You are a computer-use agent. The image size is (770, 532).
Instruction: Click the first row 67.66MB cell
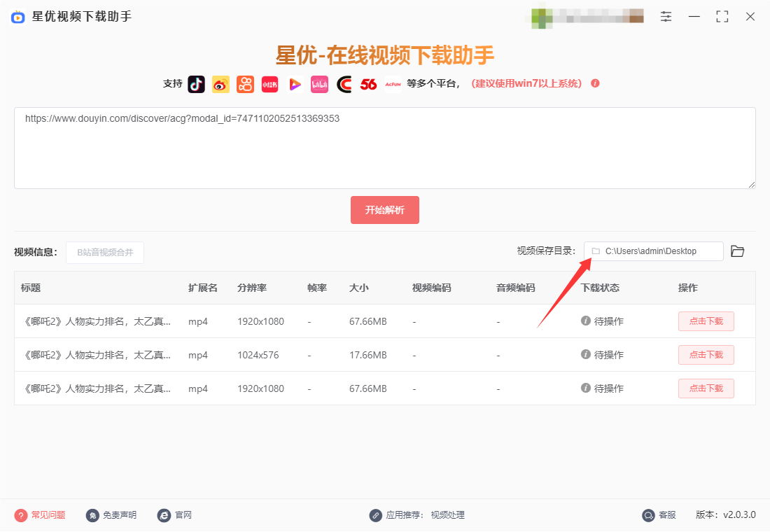[x=367, y=321]
